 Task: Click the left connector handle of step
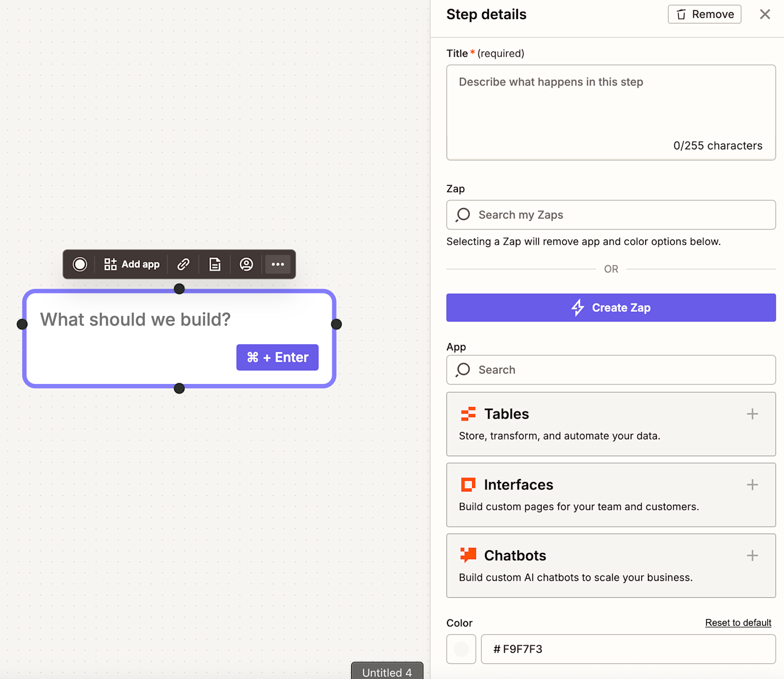coord(22,324)
